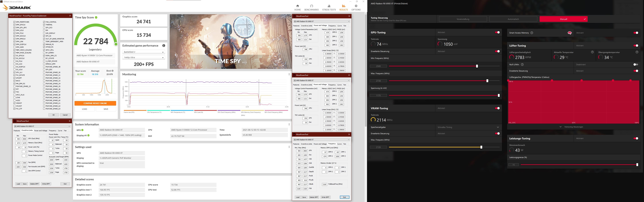Screen dimensions: 644x202
Task: Click Write SPPT in bottom-right MorePowerTool
Action: pos(325,197)
